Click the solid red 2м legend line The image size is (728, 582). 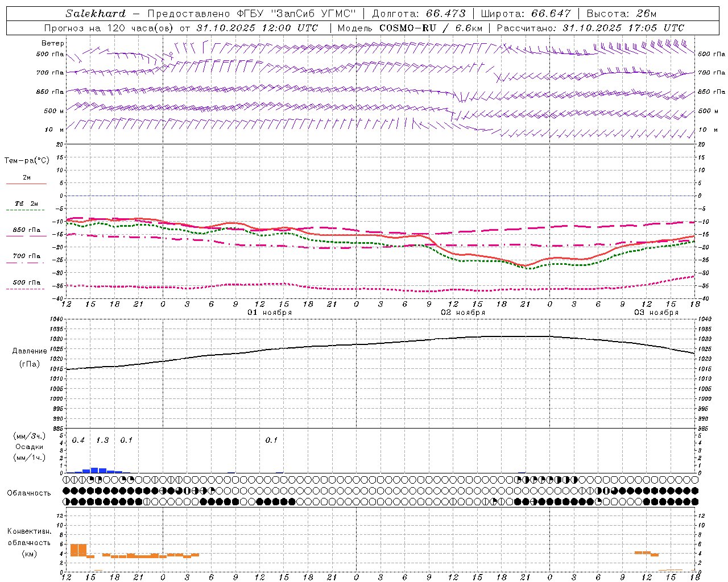[26, 184]
